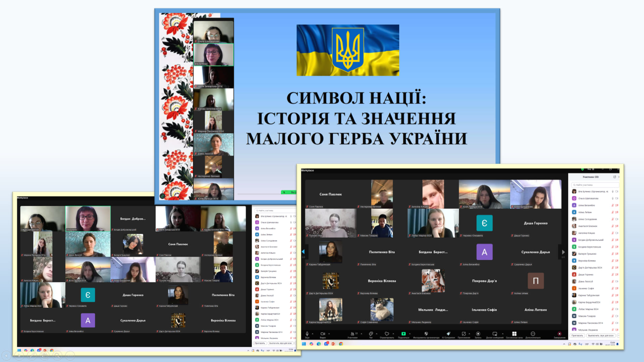Click Chrome icon in right window taskbar
644x362 pixels.
341,344
